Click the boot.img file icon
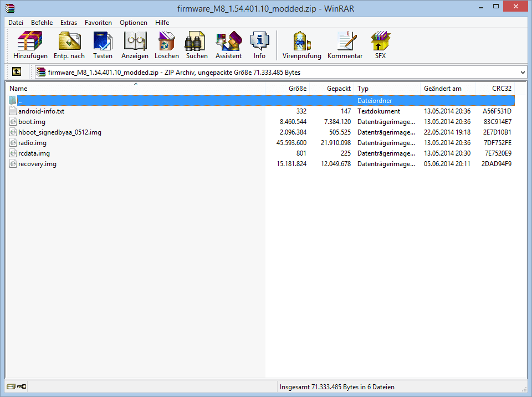The width and height of the screenshot is (532, 397). tap(13, 122)
